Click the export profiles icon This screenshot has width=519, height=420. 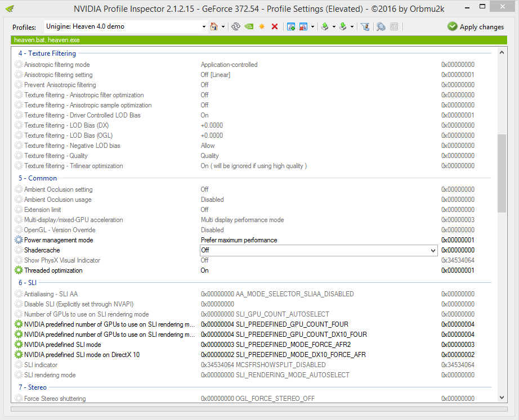click(x=325, y=26)
